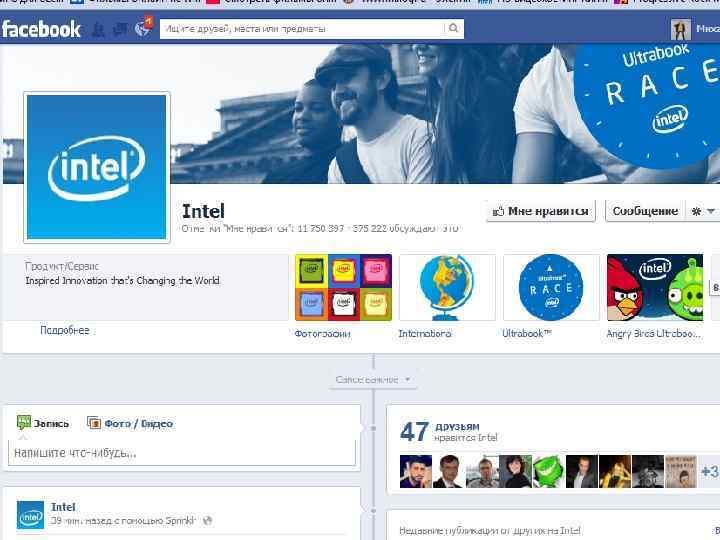
Task: Click 'Intel' author name on post
Action: [x=63, y=507]
